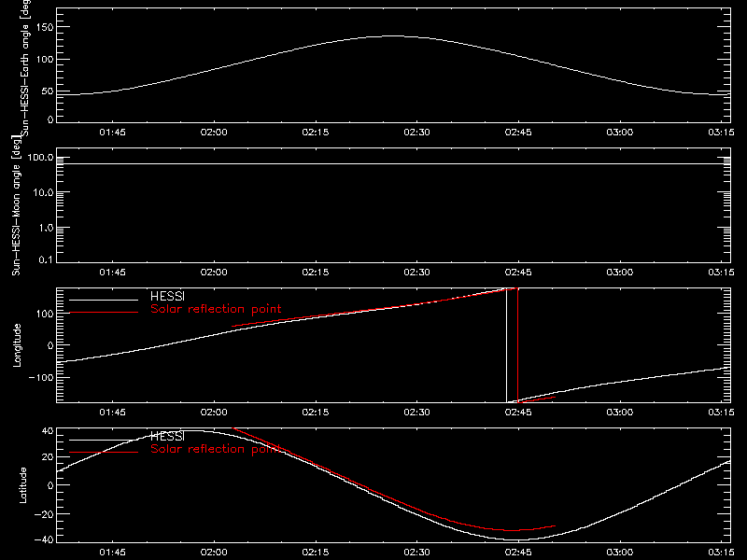
Task: Click the 100 tick on Longitude axis
Action: (45, 314)
